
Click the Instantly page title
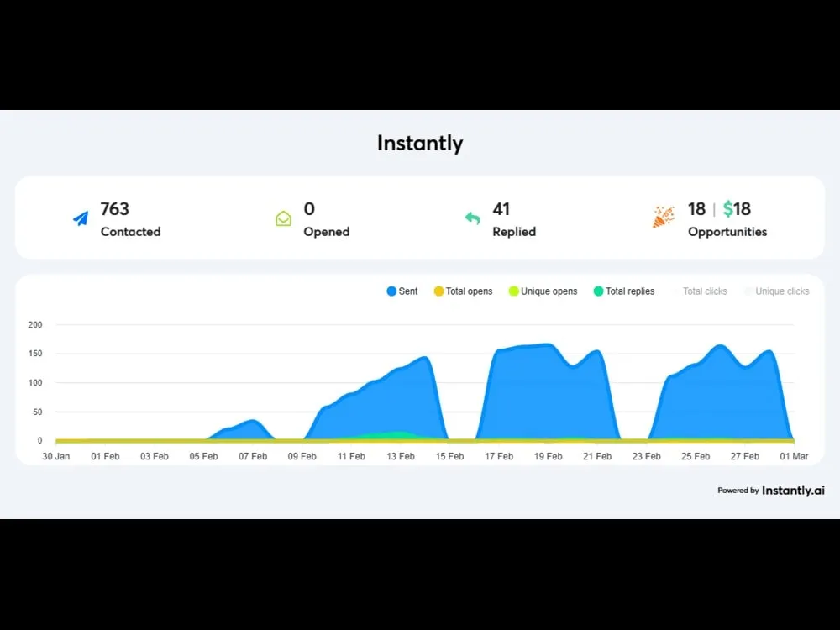(420, 143)
